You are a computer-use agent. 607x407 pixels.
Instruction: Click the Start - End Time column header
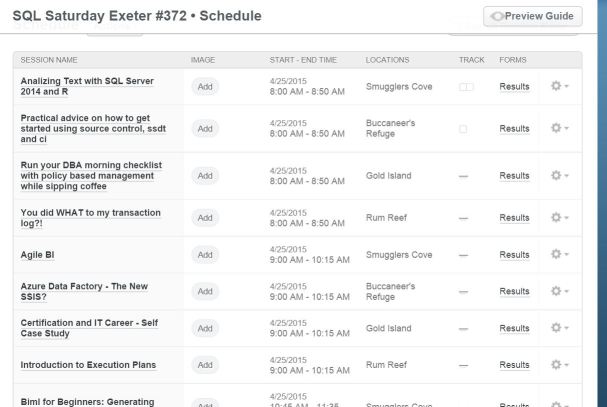click(303, 61)
